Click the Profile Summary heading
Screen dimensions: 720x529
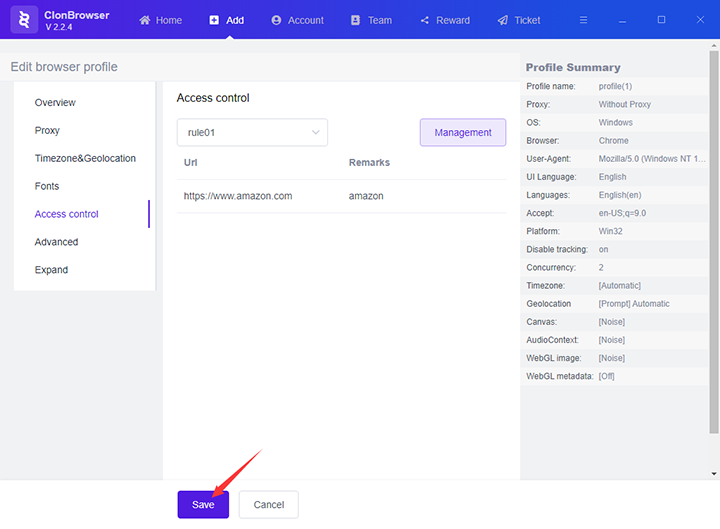coord(573,68)
